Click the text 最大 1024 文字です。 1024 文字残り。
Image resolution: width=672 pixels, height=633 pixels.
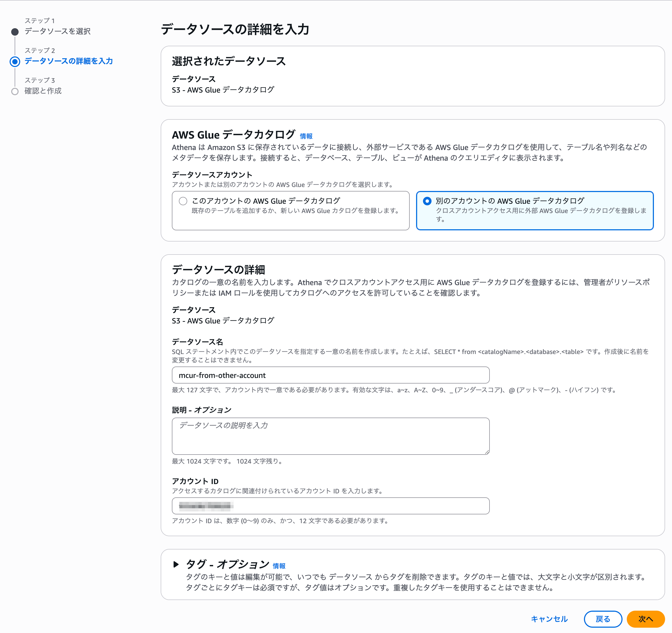[228, 461]
